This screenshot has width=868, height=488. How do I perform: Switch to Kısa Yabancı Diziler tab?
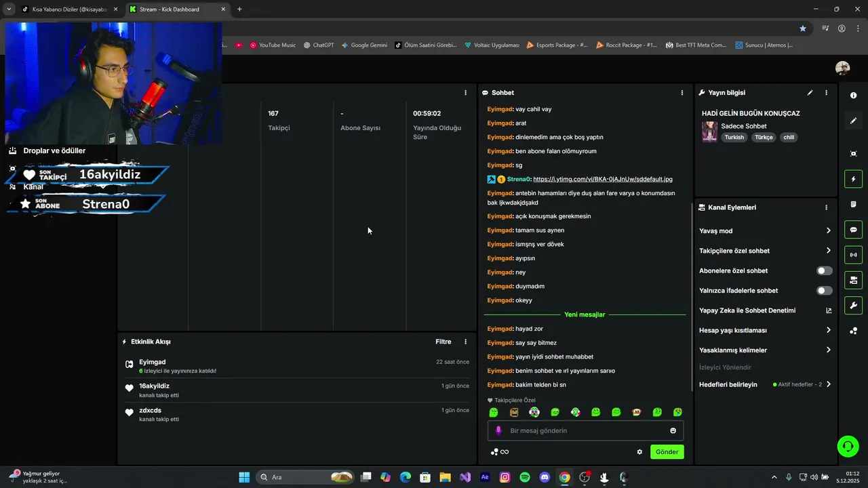(x=71, y=9)
